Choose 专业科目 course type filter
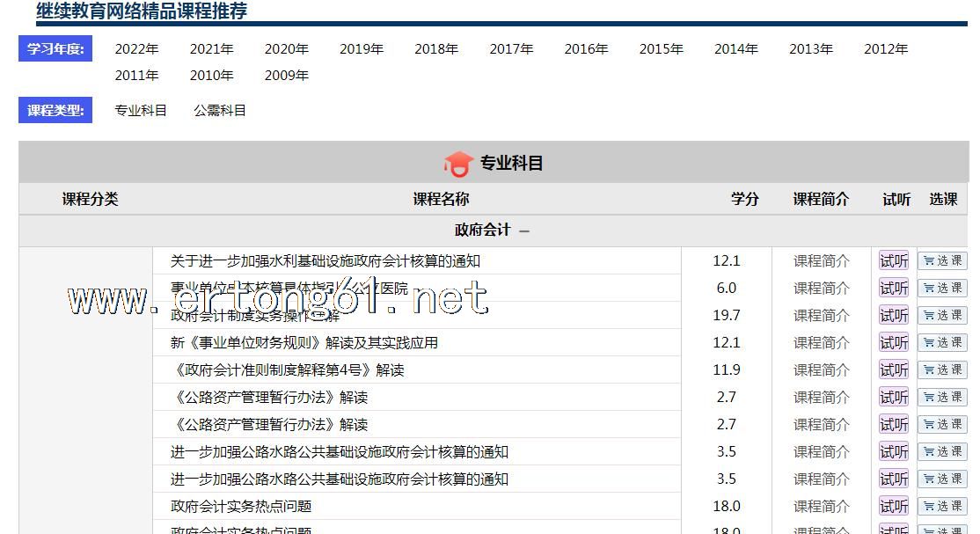The width and height of the screenshot is (980, 534). 141,111
